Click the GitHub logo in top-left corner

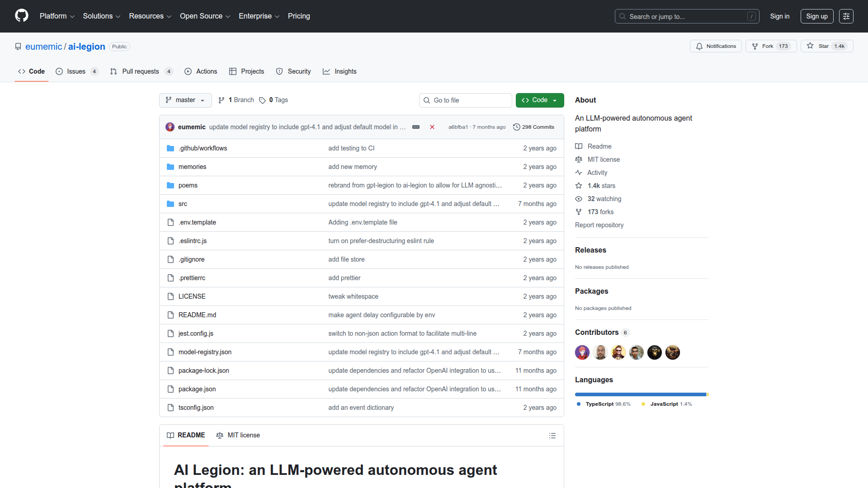point(21,16)
